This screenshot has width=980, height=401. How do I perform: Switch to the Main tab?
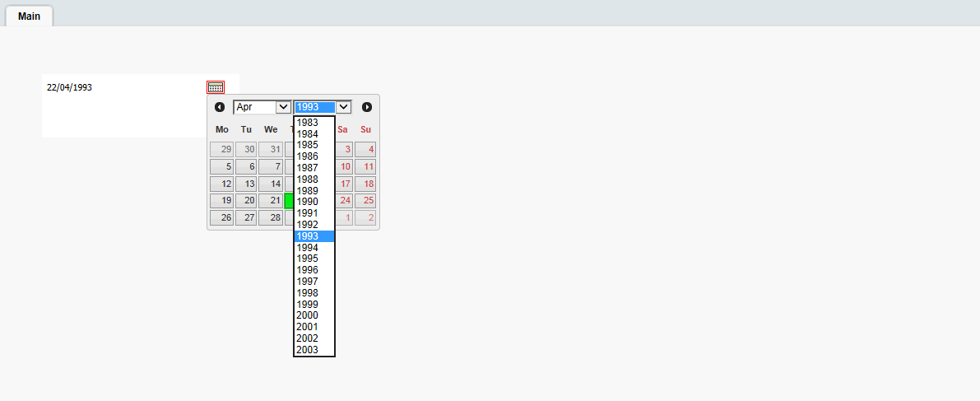click(30, 16)
